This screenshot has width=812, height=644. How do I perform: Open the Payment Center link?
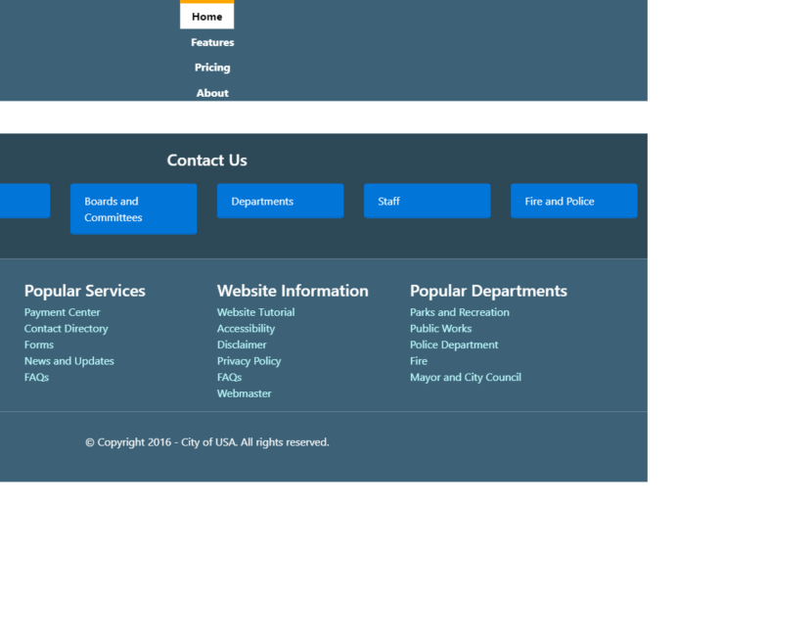pos(63,312)
